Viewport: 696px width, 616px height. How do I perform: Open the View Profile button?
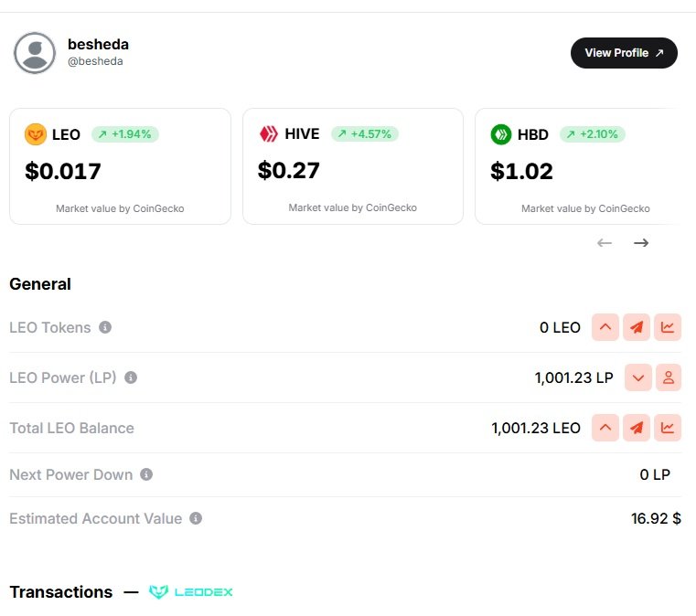[624, 53]
